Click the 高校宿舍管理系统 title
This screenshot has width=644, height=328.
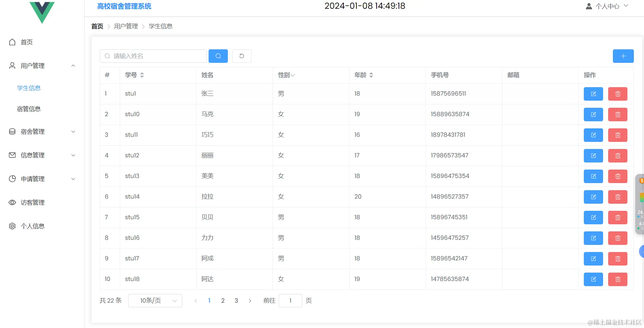124,6
